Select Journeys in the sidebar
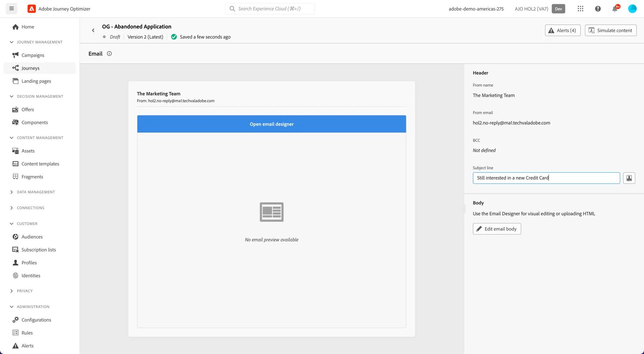 coord(40,68)
